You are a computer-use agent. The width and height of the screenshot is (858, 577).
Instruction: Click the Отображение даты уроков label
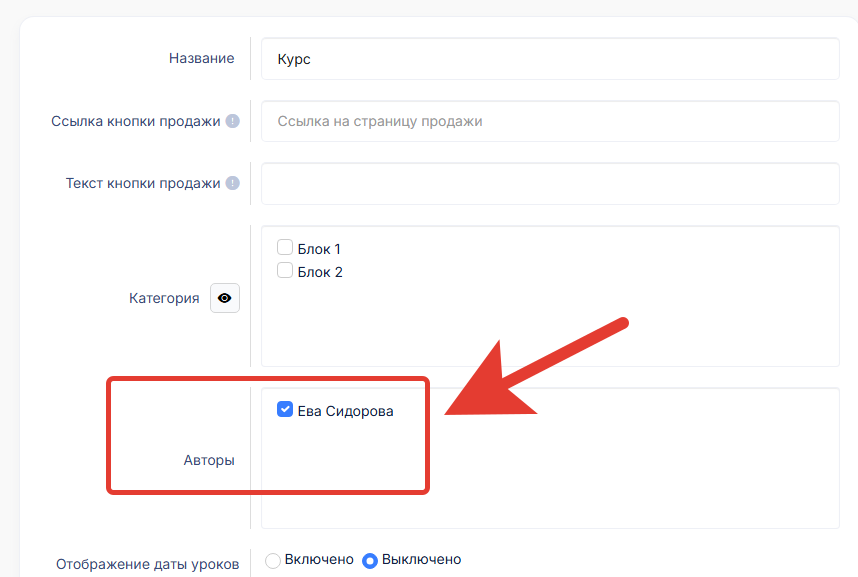pos(148,564)
